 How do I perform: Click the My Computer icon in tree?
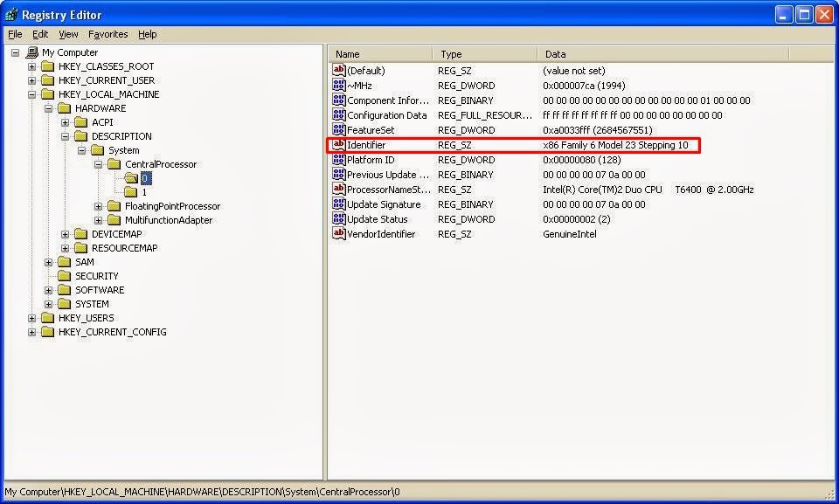(32, 52)
